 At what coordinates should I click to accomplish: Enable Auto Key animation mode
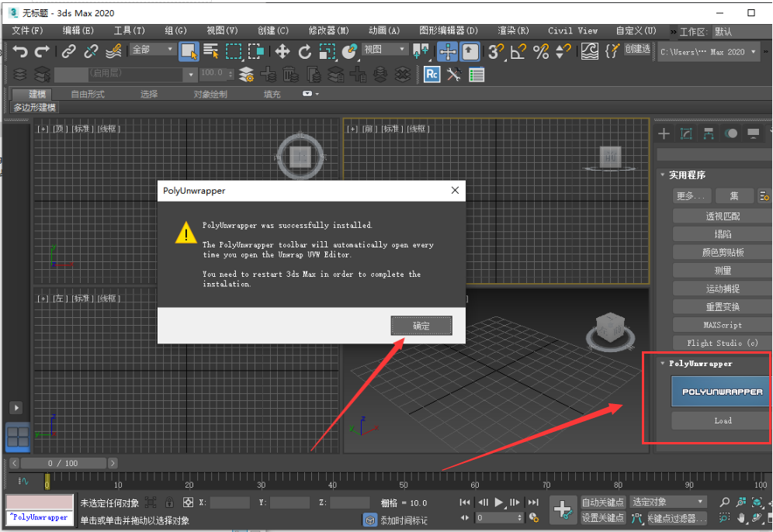604,503
